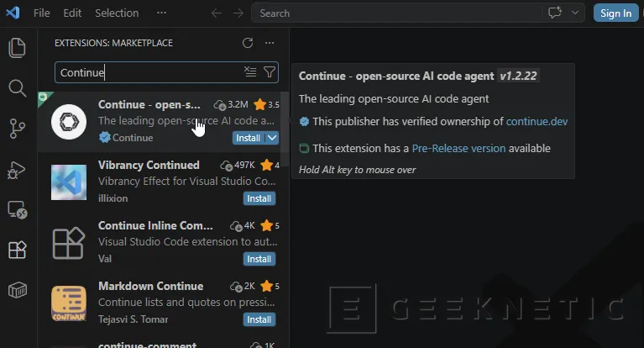Click the VS Code logo icon

pyautogui.click(x=13, y=13)
